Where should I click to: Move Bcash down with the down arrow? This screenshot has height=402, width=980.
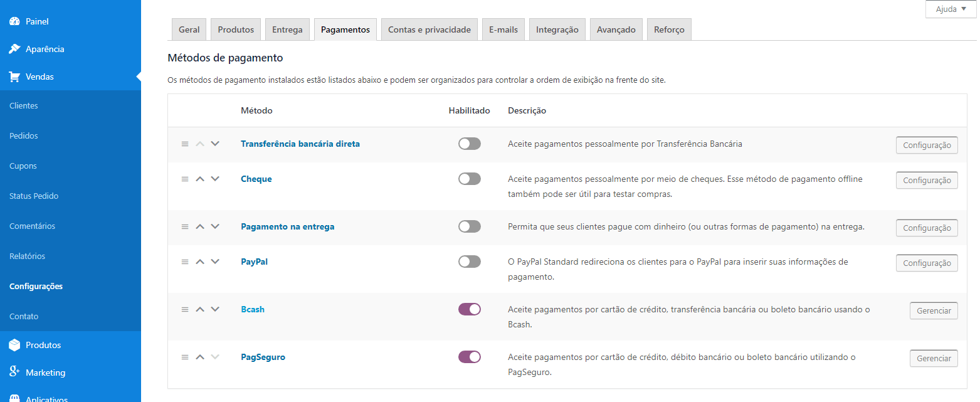click(215, 309)
